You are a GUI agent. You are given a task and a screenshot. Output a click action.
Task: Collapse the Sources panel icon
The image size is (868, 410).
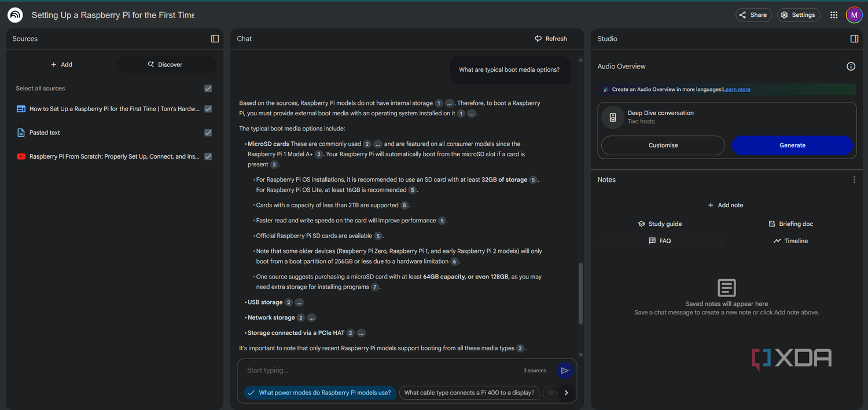coord(215,39)
